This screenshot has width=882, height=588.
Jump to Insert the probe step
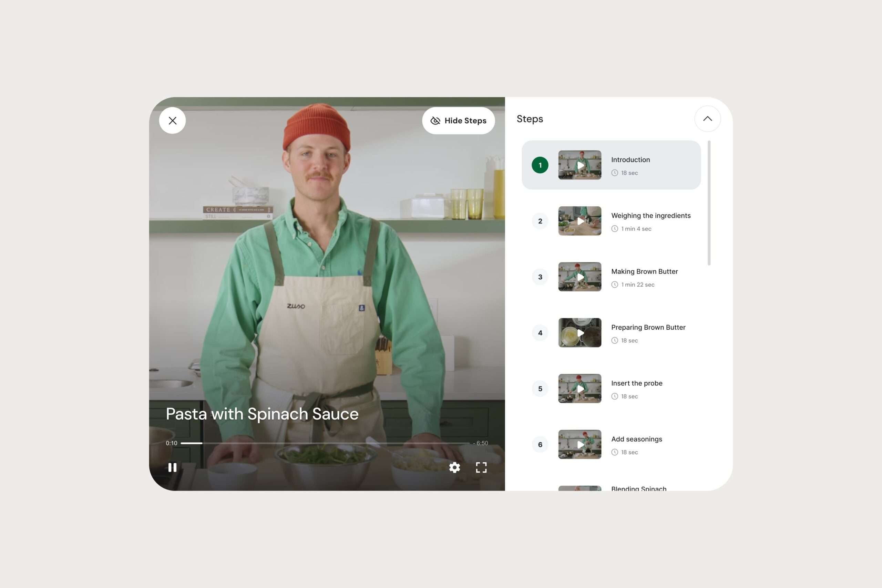tap(636, 383)
